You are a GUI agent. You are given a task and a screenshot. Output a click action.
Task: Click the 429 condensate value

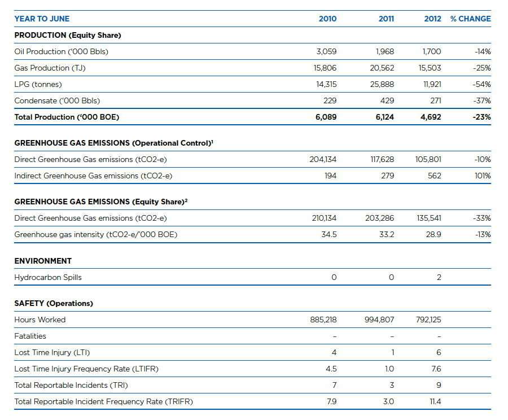387,101
